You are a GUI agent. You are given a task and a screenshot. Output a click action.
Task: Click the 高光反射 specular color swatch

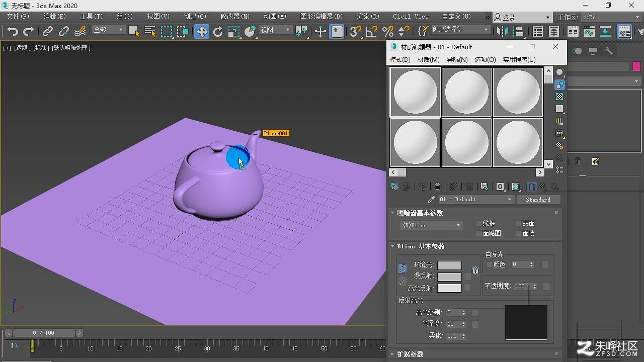[449, 288]
